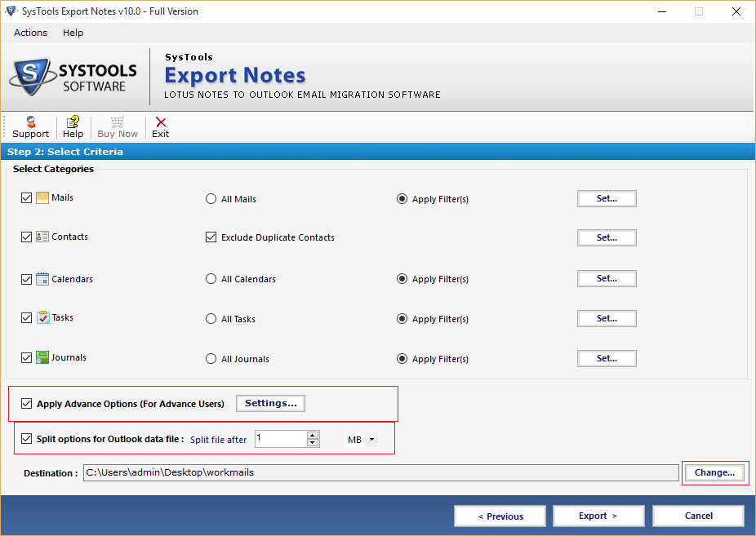756x536 pixels.
Task: Click the Tasks clipboard icon
Action: pos(42,317)
